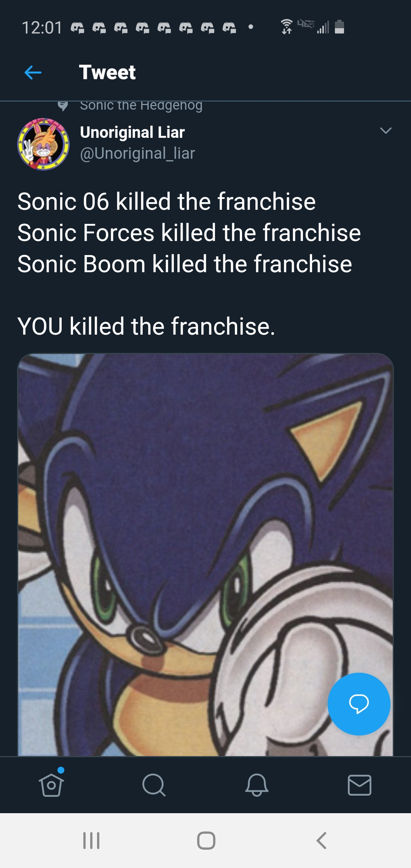
Task: Open the tweet options chevron
Action: click(386, 131)
